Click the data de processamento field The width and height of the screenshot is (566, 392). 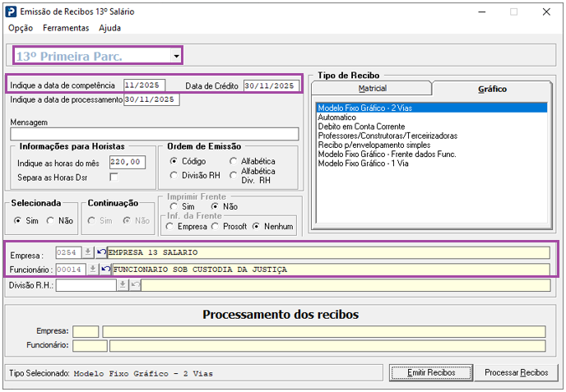click(x=151, y=99)
